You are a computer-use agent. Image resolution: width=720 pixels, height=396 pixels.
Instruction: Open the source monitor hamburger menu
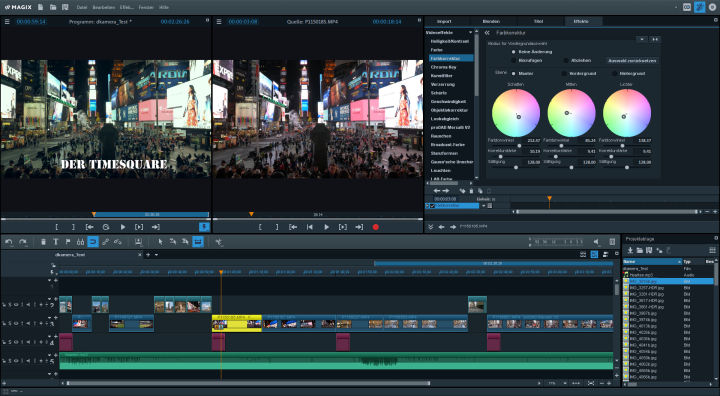pyautogui.click(x=219, y=22)
